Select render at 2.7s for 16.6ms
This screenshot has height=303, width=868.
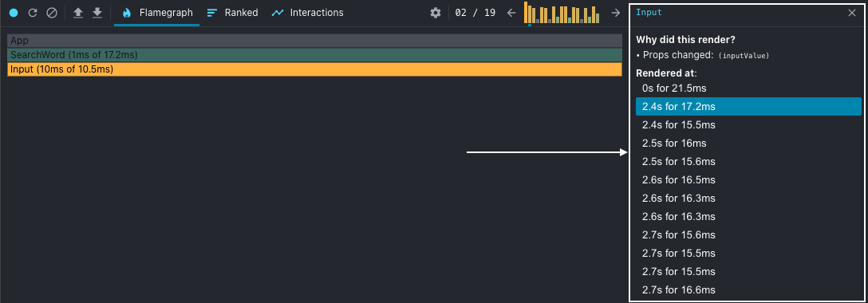[748, 289]
